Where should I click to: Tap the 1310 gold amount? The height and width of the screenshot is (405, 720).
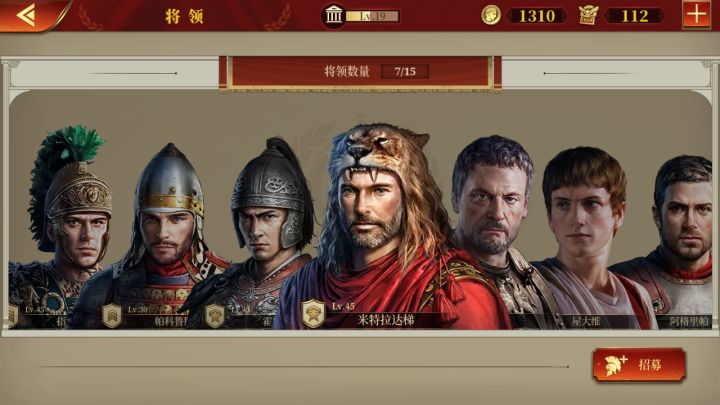[537, 16]
